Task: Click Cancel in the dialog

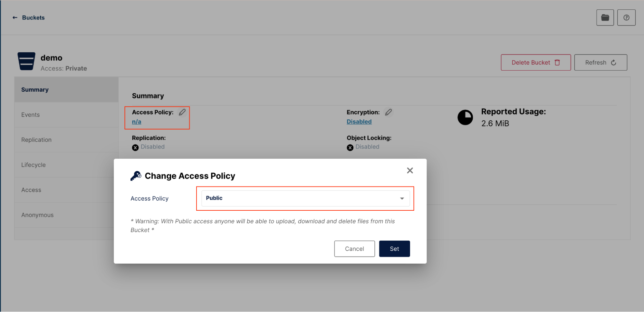Action: click(354, 249)
